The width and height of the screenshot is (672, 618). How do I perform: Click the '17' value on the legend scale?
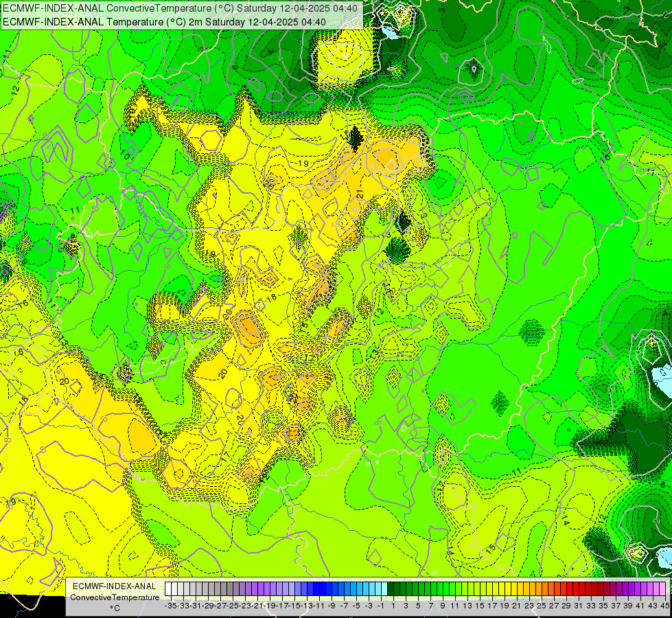492,606
